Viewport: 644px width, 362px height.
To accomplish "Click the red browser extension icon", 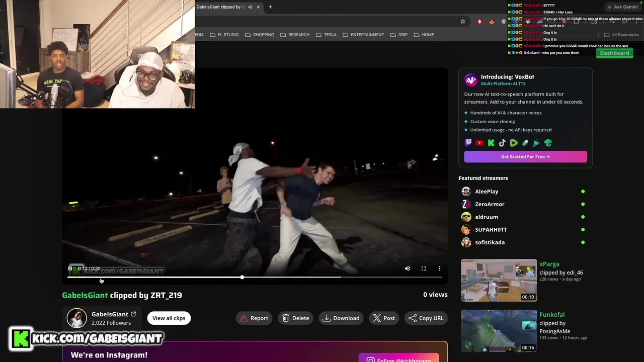I will pyautogui.click(x=479, y=22).
